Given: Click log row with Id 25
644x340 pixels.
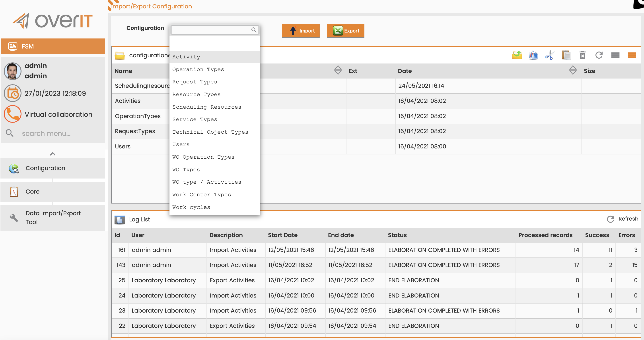Looking at the screenshot, I should tap(376, 280).
